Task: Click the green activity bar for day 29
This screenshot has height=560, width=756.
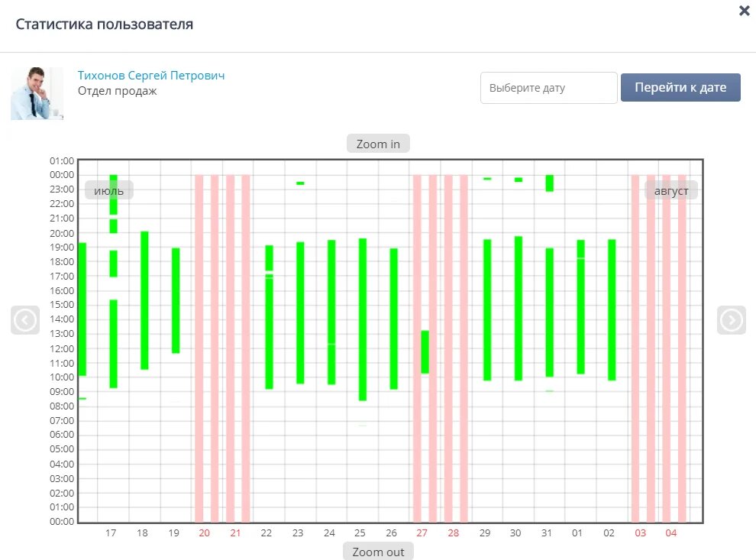Action: (487, 309)
